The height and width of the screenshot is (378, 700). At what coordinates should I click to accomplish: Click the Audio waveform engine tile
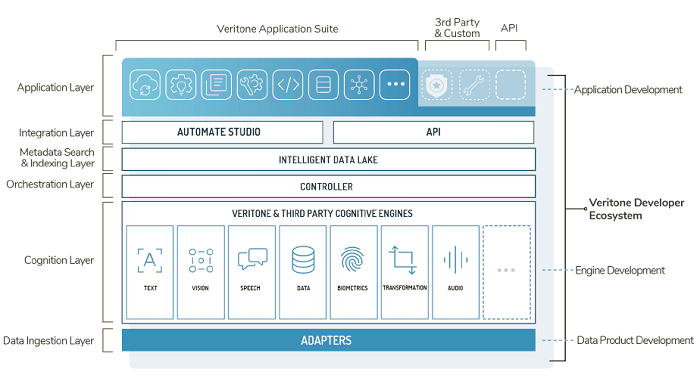(456, 272)
